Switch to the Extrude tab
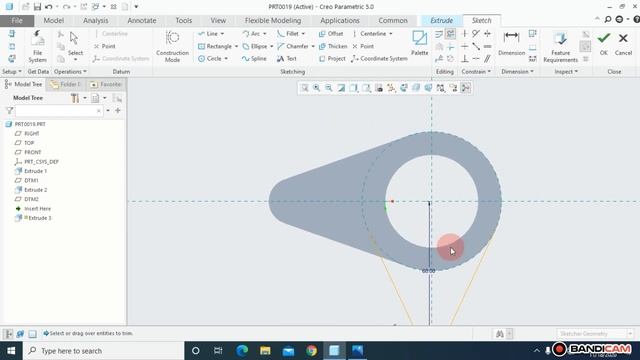The width and height of the screenshot is (640, 360). coord(441,20)
